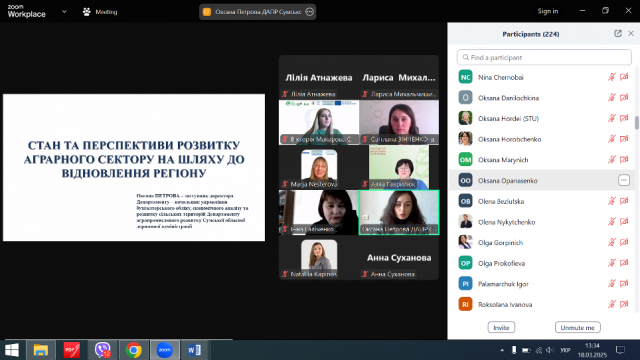Select Marija Nesterova video tile
640x360 pixels.
pyautogui.click(x=319, y=167)
